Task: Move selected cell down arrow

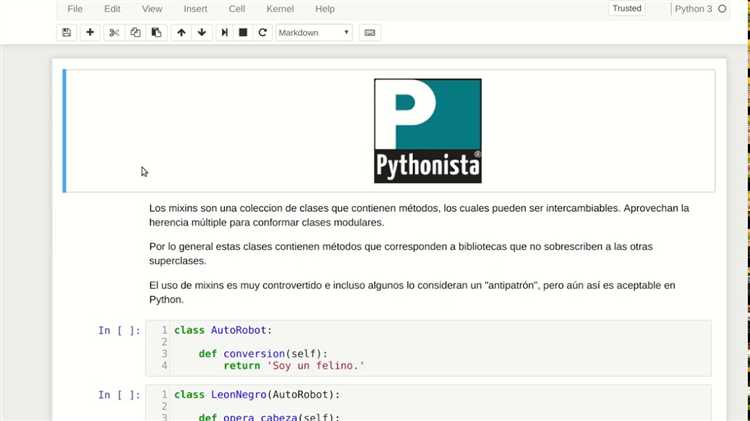Action: 202,32
